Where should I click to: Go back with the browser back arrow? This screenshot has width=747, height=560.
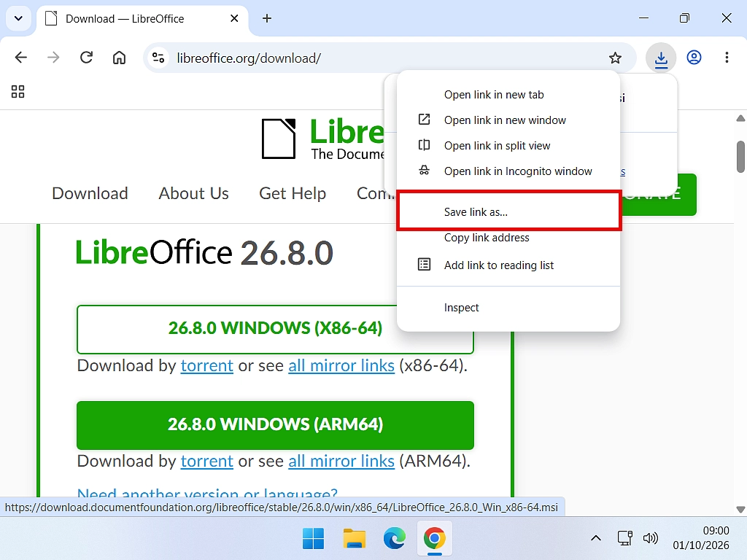21,58
